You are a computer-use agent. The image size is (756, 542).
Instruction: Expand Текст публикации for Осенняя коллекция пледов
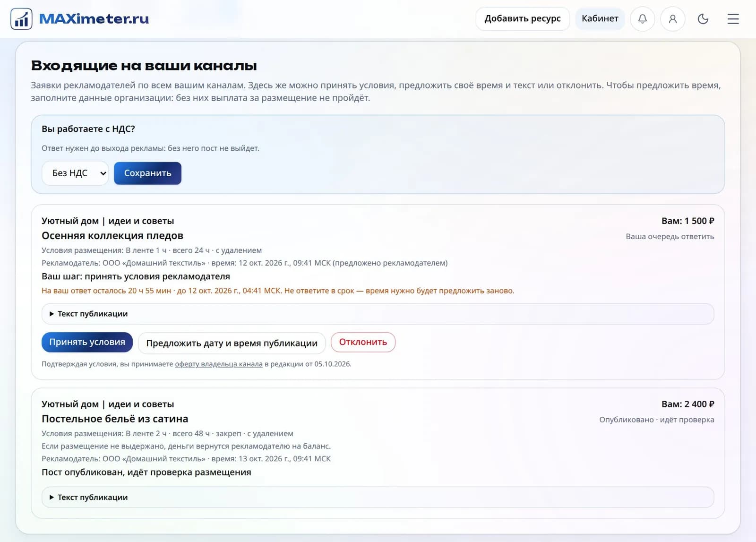(x=378, y=314)
